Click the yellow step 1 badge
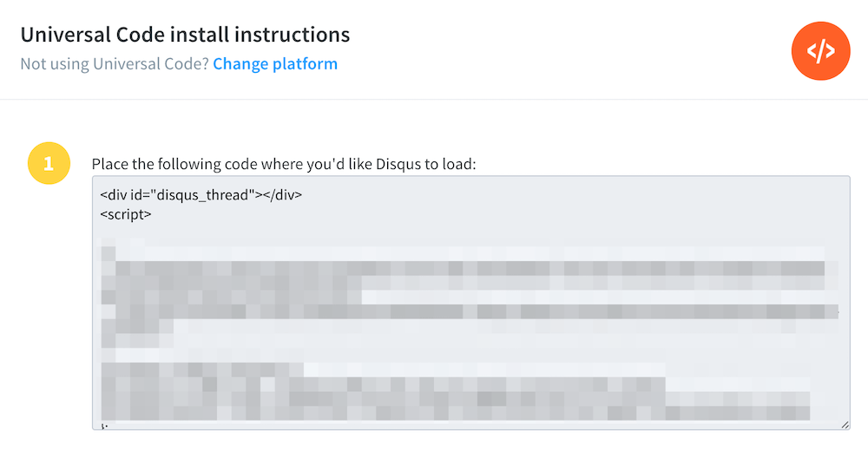The height and width of the screenshot is (464, 868). (49, 163)
